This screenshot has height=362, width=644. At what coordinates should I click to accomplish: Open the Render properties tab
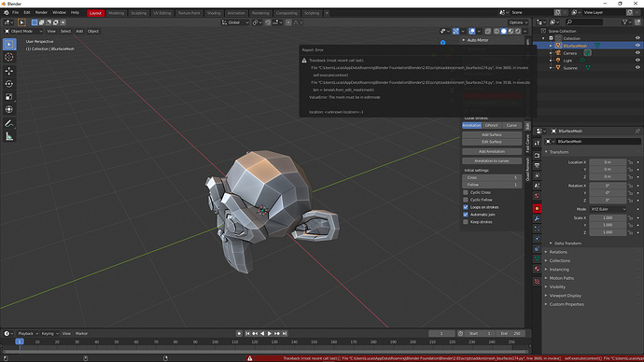[537, 156]
